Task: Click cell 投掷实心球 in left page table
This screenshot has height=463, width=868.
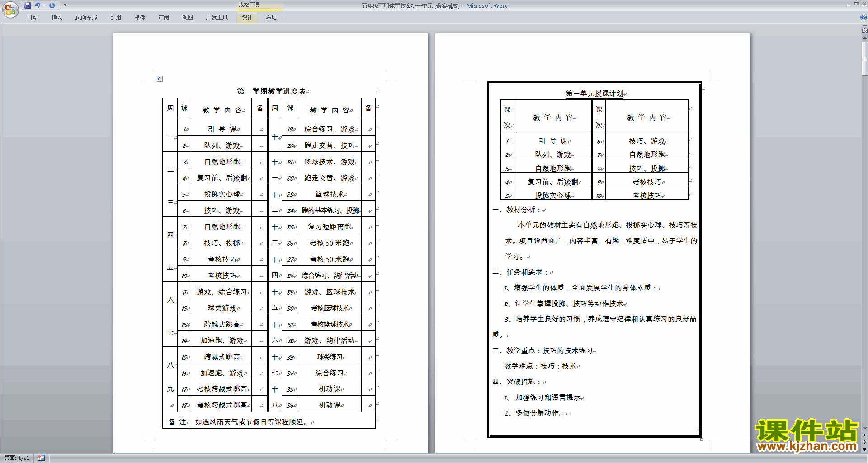Action: [x=222, y=194]
